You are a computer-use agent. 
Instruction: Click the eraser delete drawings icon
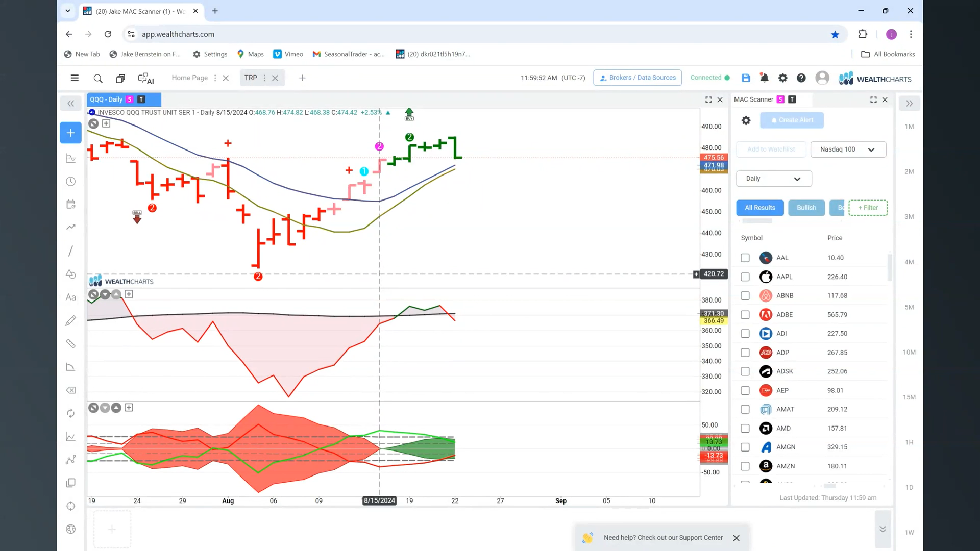point(70,390)
